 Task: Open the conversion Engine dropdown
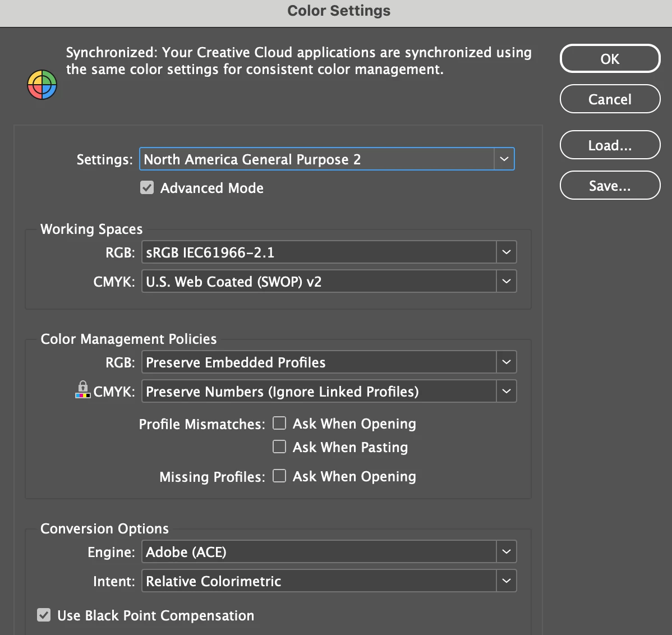point(329,552)
